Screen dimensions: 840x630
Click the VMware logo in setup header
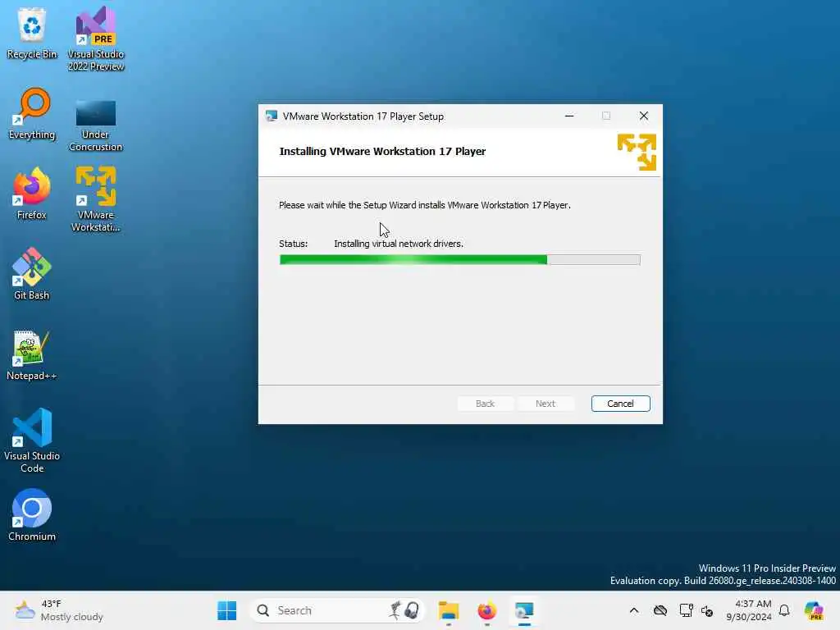point(637,152)
